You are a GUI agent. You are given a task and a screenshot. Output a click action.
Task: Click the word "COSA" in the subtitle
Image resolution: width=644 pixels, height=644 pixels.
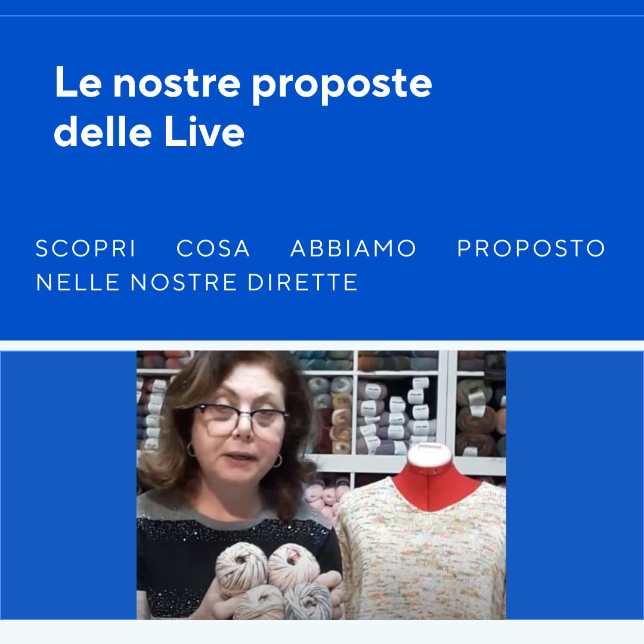213,249
